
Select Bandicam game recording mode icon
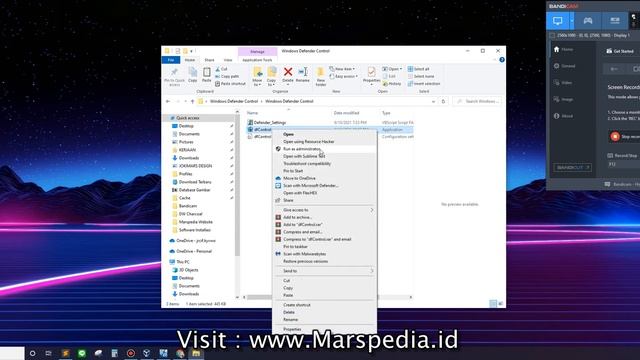[588, 20]
